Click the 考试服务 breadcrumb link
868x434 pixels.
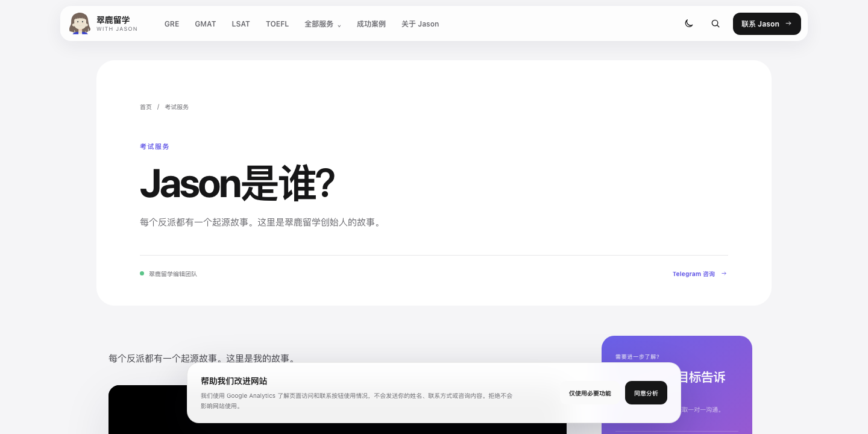click(x=177, y=107)
